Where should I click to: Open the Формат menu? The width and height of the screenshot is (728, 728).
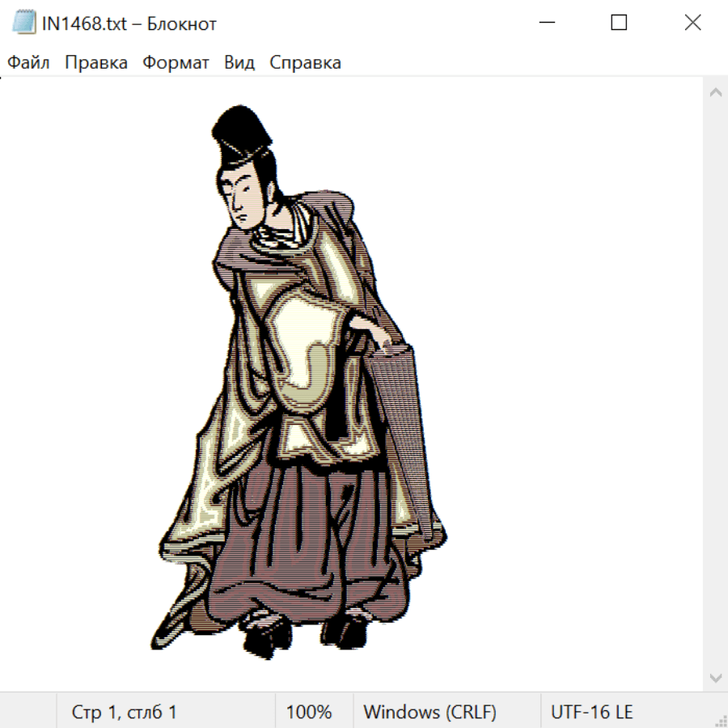pyautogui.click(x=176, y=63)
